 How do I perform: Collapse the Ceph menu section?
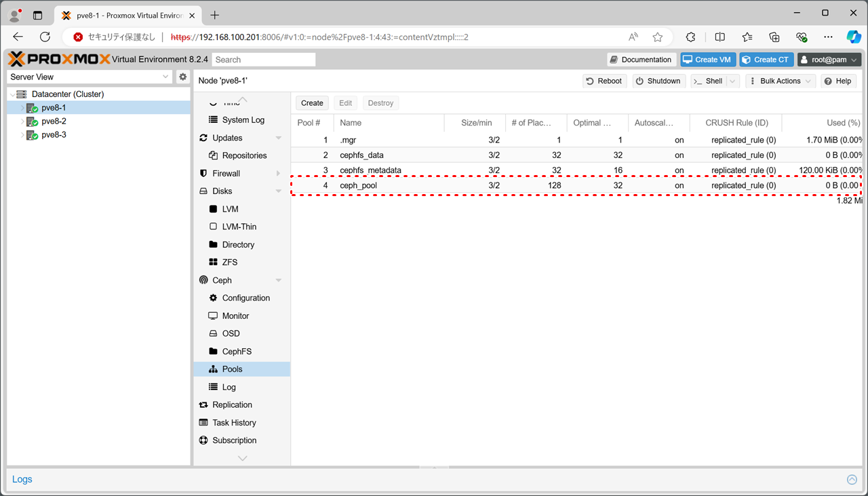click(278, 280)
